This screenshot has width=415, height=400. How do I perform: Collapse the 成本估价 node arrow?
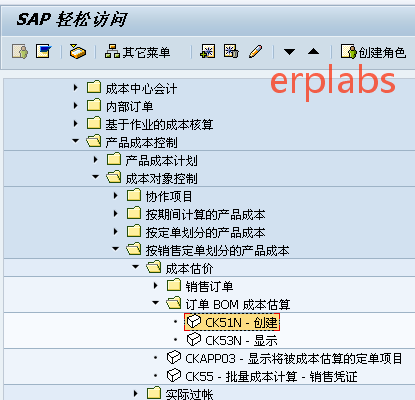(136, 267)
